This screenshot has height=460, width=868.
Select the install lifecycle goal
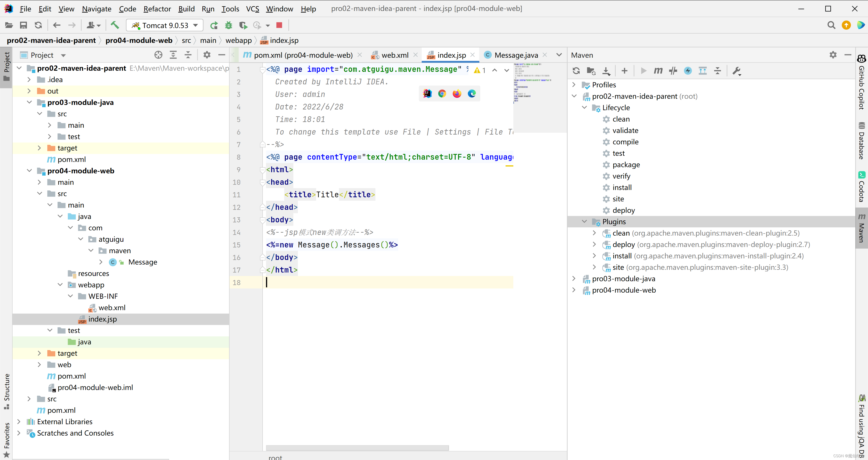622,187
